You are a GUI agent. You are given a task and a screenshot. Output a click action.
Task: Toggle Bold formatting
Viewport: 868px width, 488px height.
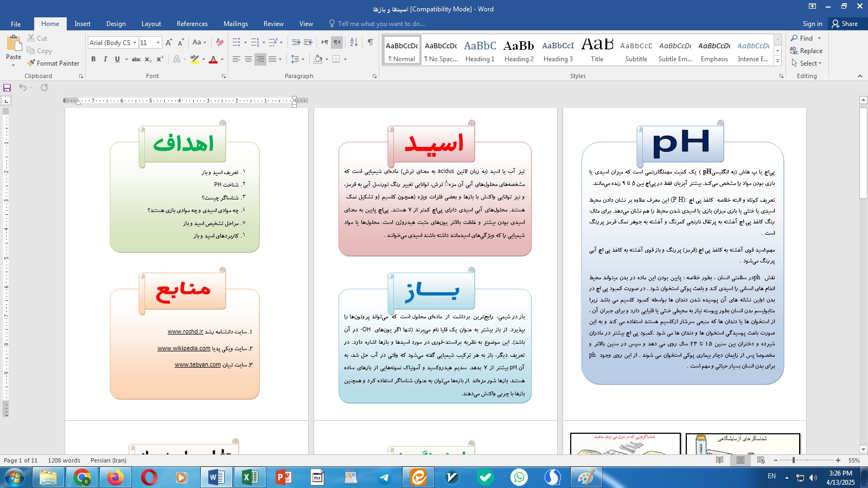(x=93, y=59)
